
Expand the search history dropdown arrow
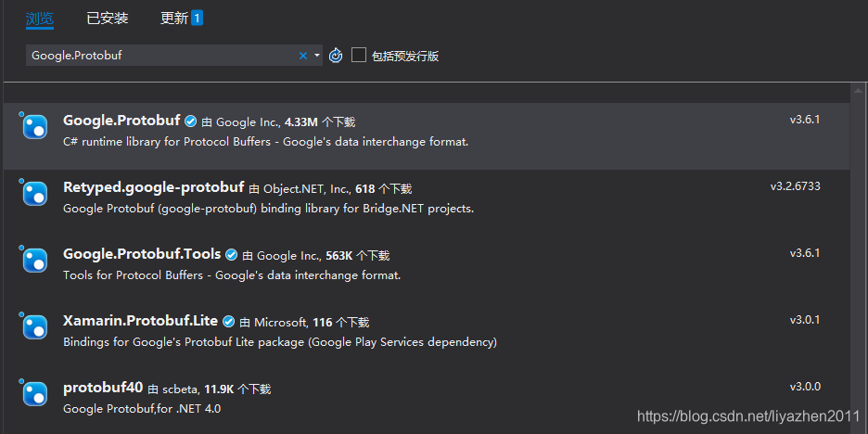click(316, 56)
